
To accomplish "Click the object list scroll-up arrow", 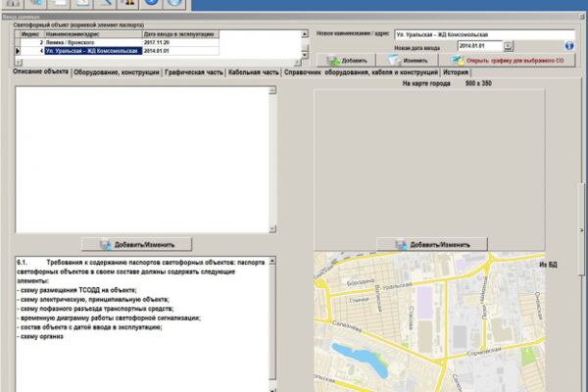I will tap(305, 34).
